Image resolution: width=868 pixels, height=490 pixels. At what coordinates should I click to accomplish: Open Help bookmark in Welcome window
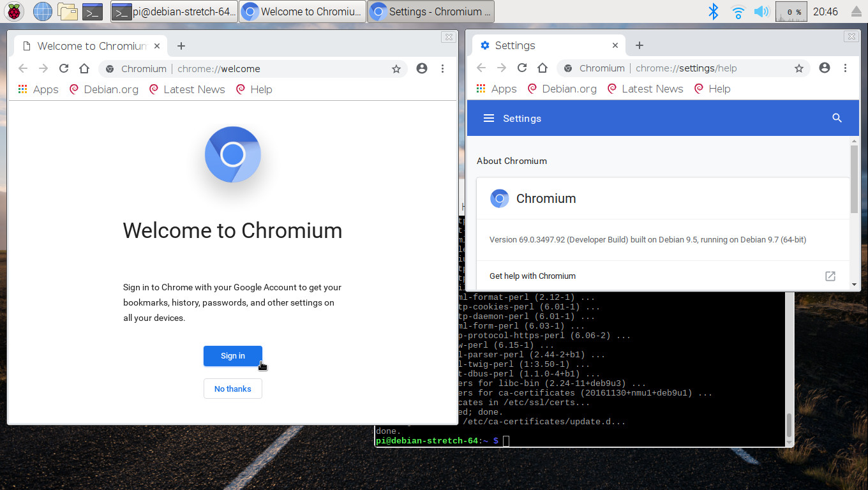pos(255,89)
